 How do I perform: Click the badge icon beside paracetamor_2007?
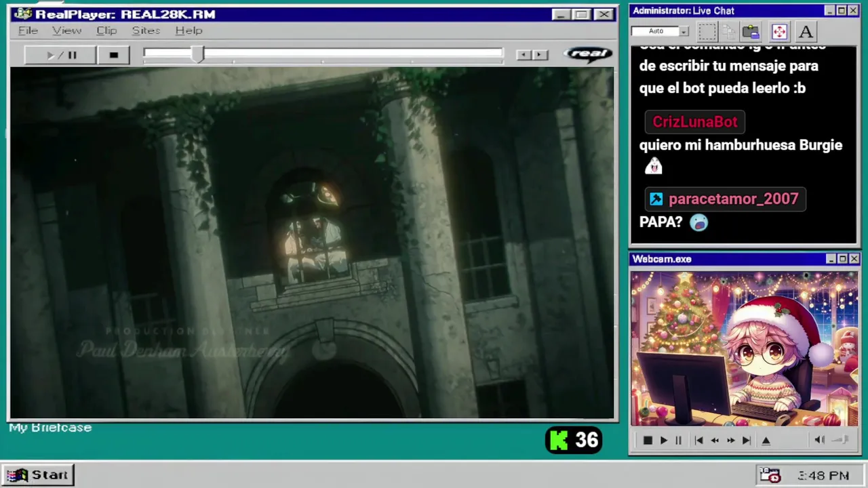(656, 199)
